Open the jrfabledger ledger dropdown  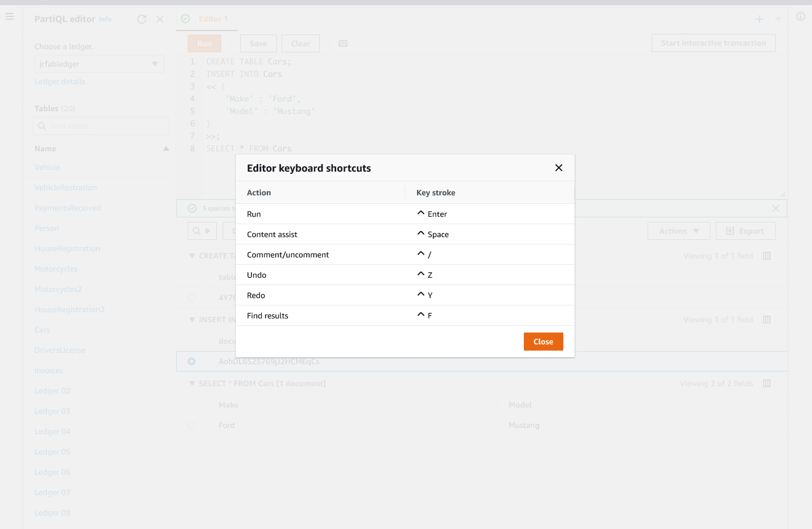(99, 64)
